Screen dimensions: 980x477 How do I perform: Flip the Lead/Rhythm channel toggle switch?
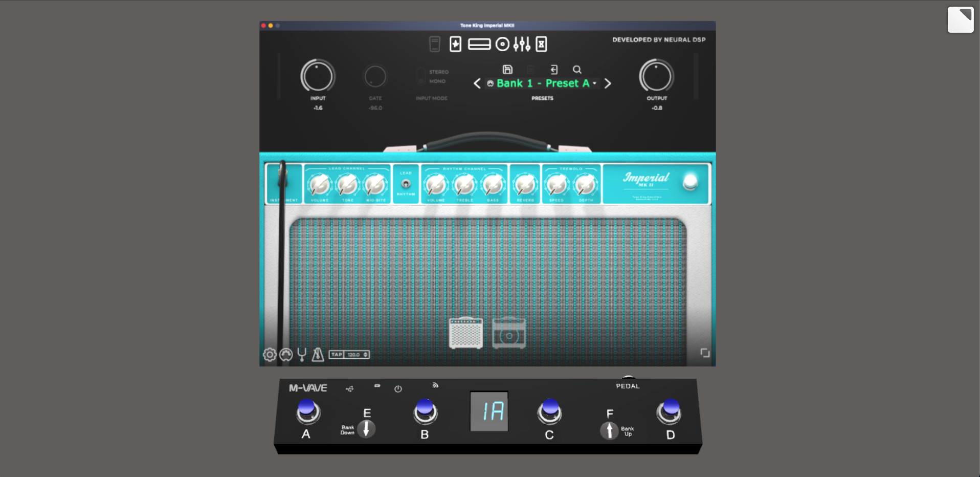(406, 184)
